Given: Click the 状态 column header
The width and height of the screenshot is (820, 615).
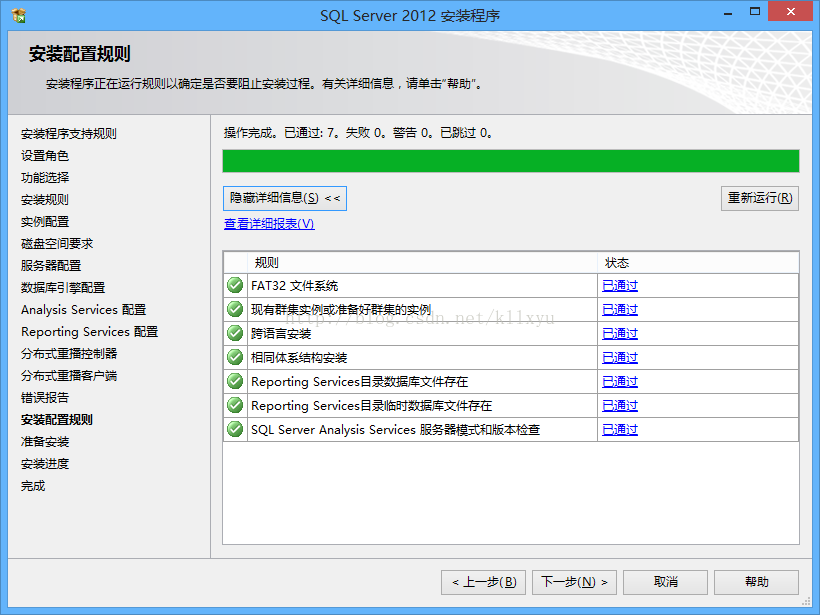Looking at the screenshot, I should tap(698, 263).
